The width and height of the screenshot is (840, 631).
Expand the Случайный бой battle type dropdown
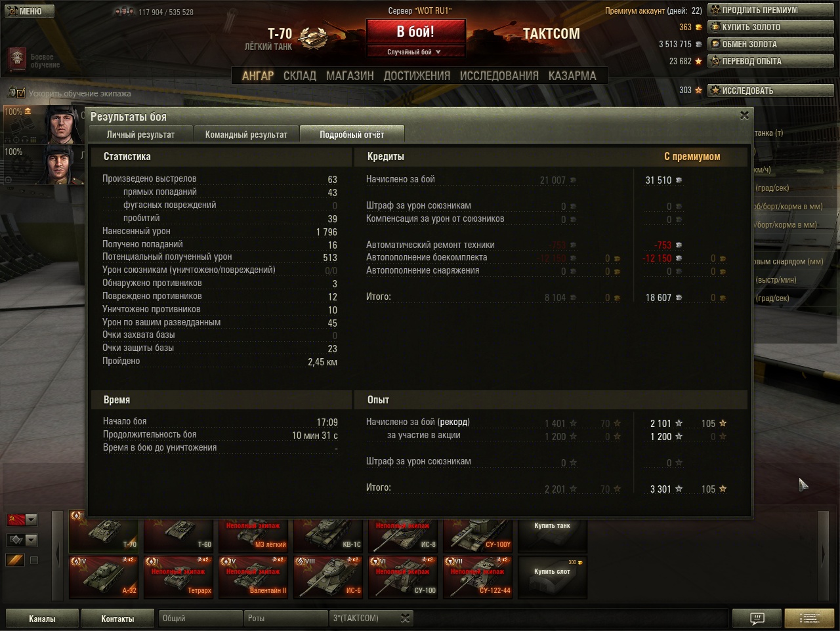[x=416, y=52]
